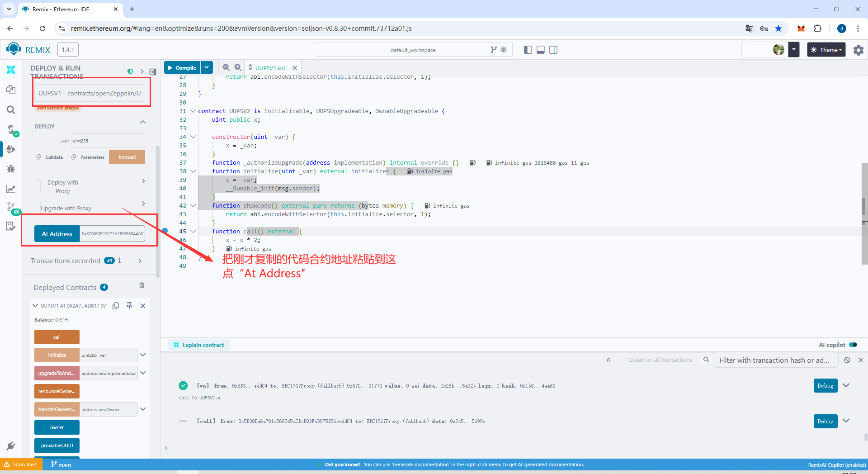
Task: Fold the UUPSV2 contract at line 31
Action: pos(193,111)
